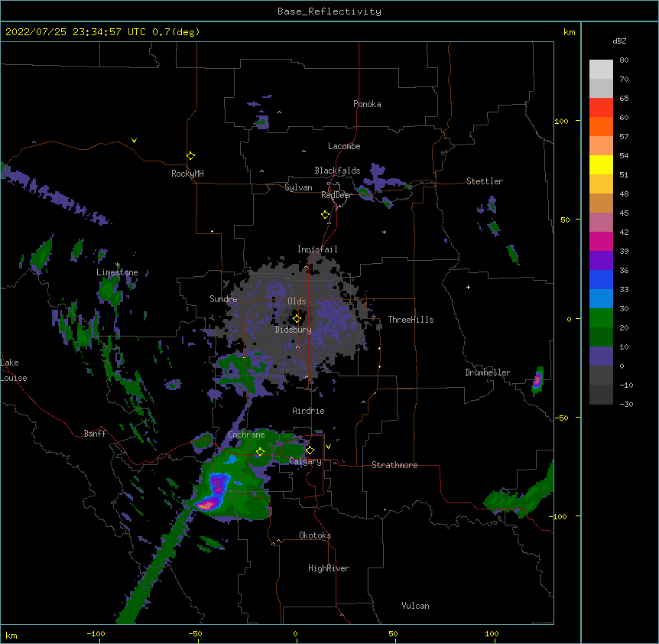
Task: Click the dBZ legend heading
Action: coord(619,41)
